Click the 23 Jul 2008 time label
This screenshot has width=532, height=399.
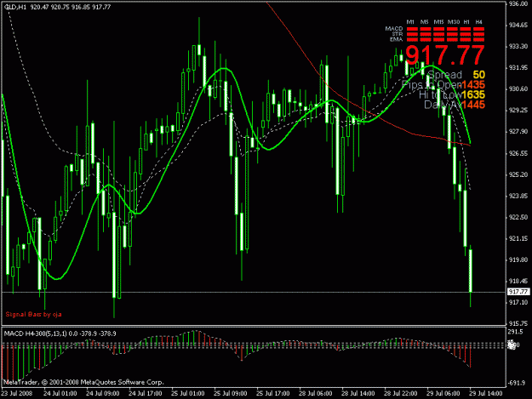pyautogui.click(x=17, y=393)
